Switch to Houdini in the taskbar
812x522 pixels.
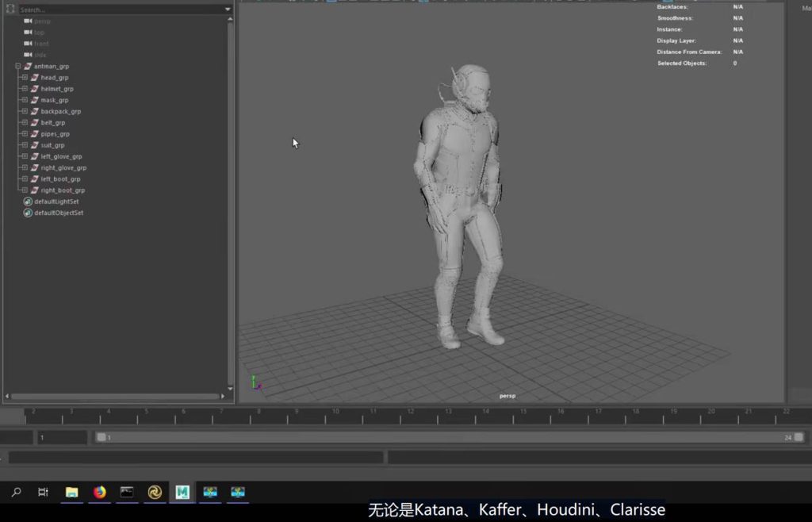(155, 492)
